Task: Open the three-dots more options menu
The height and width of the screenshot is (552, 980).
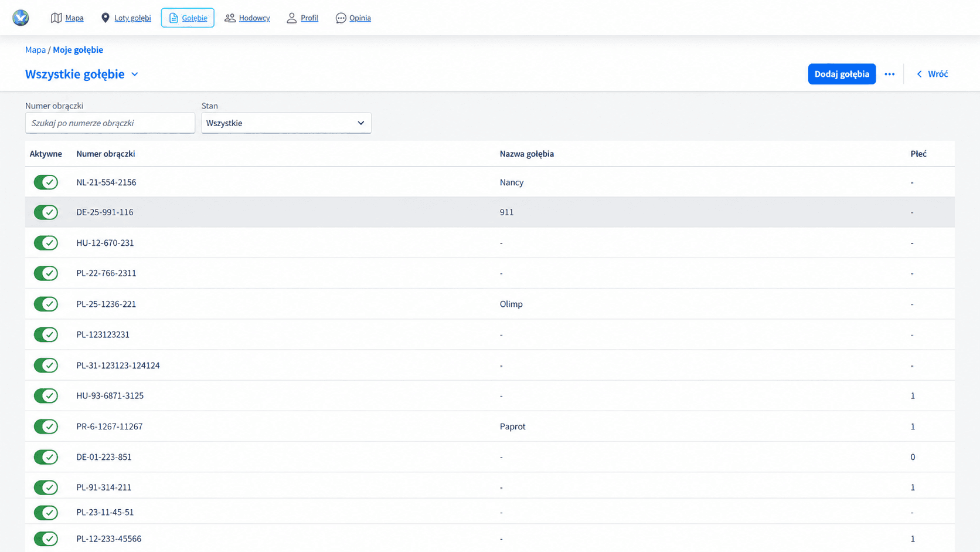Action: click(889, 74)
